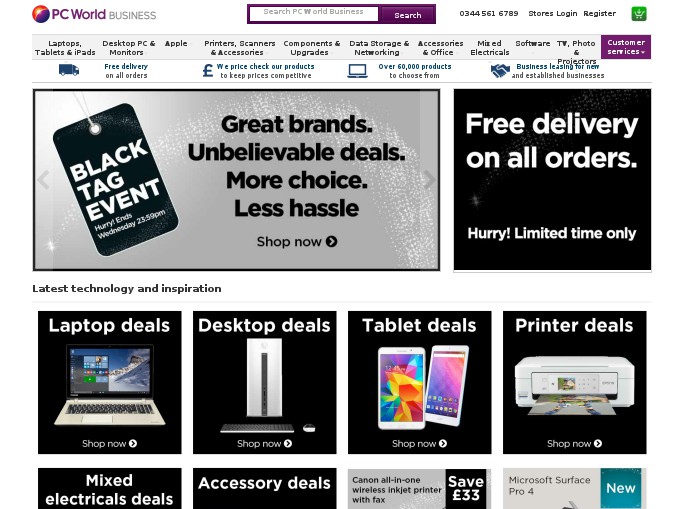683x509 pixels.
Task: Open the Microsoft Surface Pro 4 tile
Action: (x=575, y=489)
